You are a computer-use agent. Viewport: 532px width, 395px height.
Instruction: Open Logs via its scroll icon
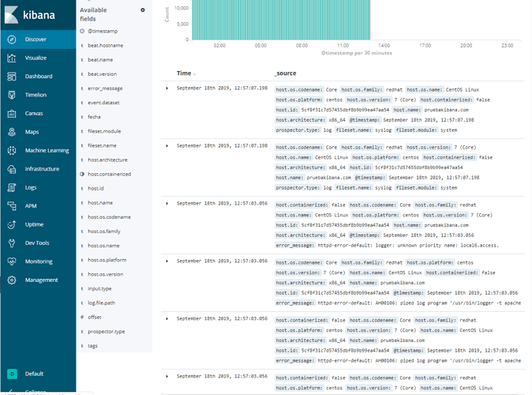[12, 187]
